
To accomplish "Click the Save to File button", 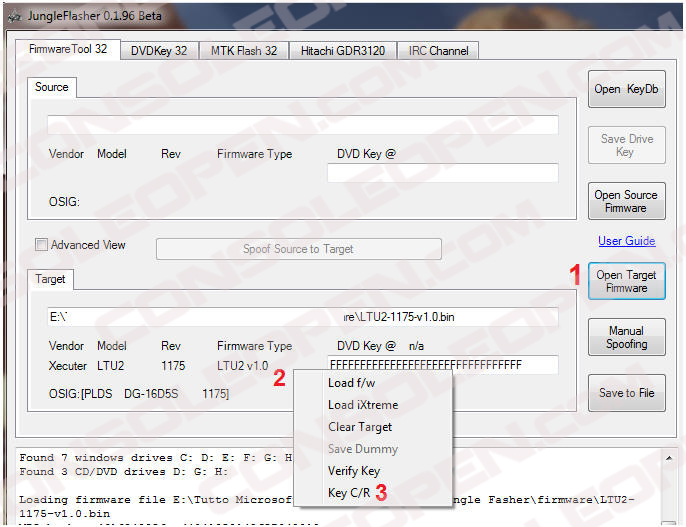I will pyautogui.click(x=626, y=393).
